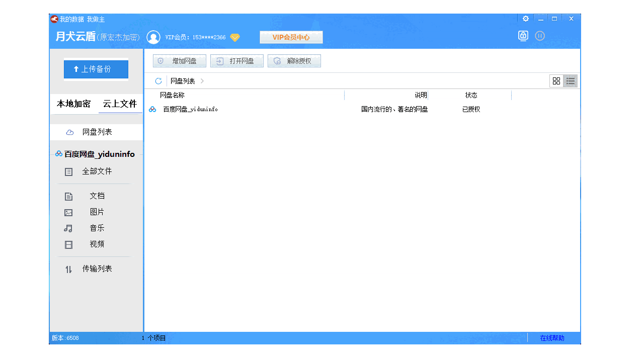644x362 pixels.
Task: Select the 图片 (Pictures) category icon
Action: 68,212
